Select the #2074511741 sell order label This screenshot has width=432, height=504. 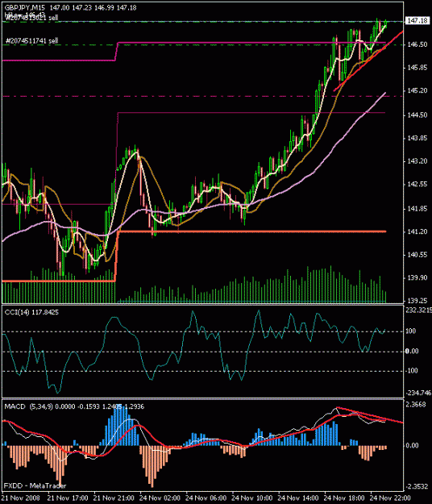(x=31, y=41)
